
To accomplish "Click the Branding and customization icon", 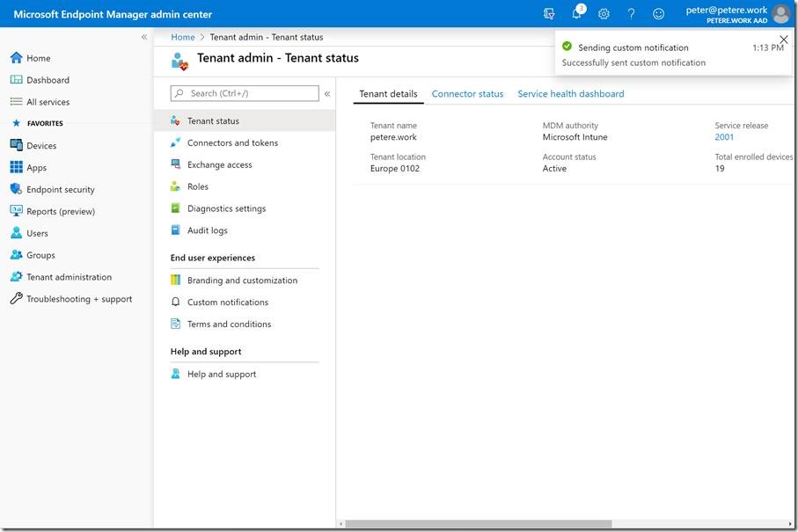I will (176, 281).
